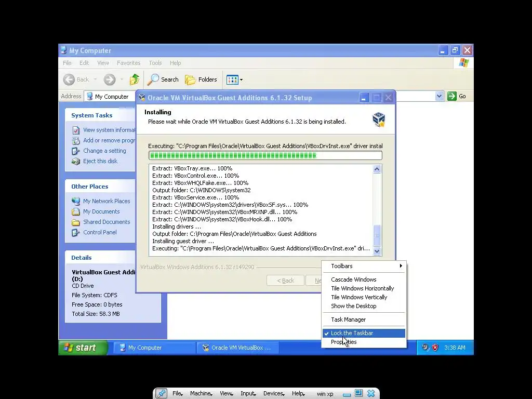Minimize the Guest Additions Setup window
The height and width of the screenshot is (399, 532).
[364, 98]
